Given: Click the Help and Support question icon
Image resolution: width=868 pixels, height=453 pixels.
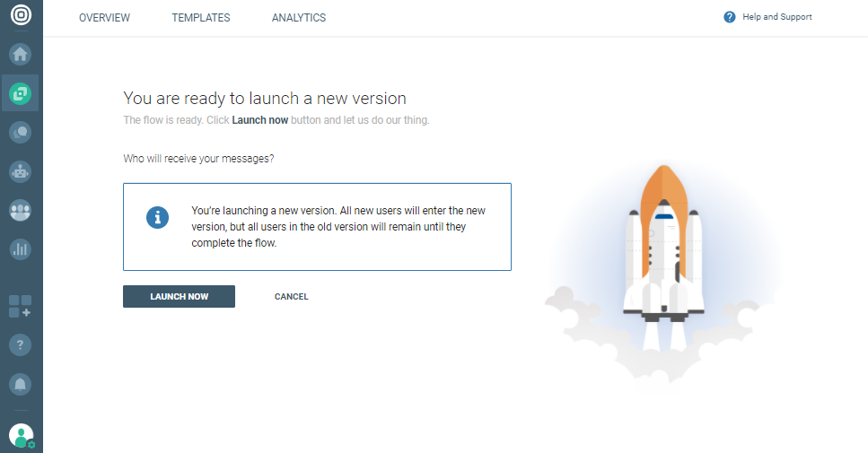Looking at the screenshot, I should point(730,17).
